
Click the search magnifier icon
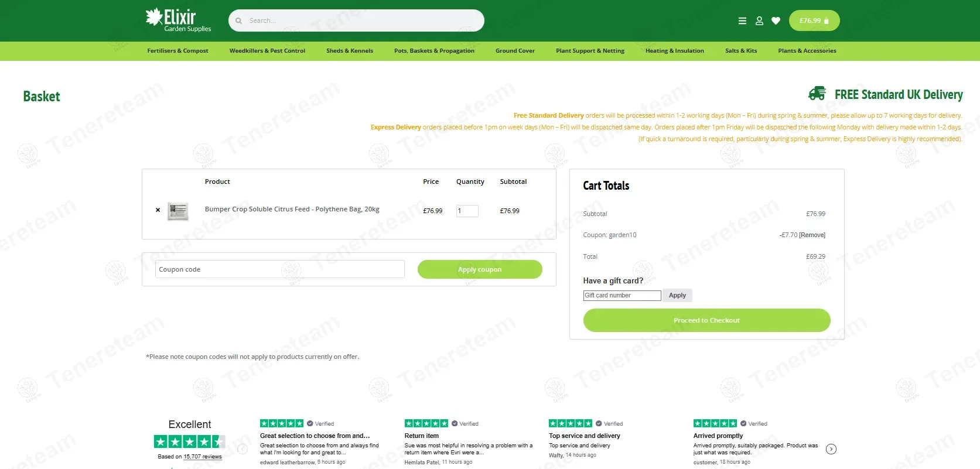coord(239,20)
